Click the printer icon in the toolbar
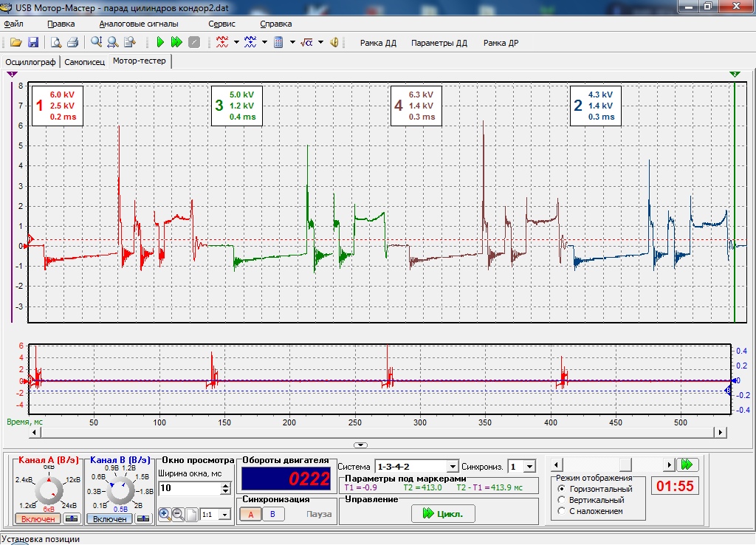The width and height of the screenshot is (756, 545). point(72,42)
